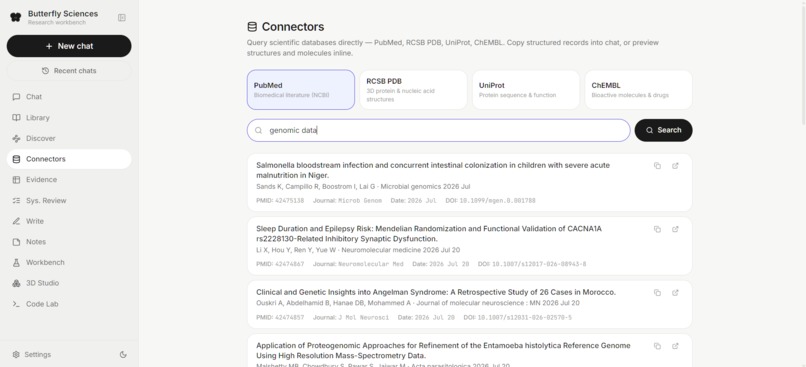Switch to the ChEMBL connector
This screenshot has height=367, width=806.
coord(638,90)
